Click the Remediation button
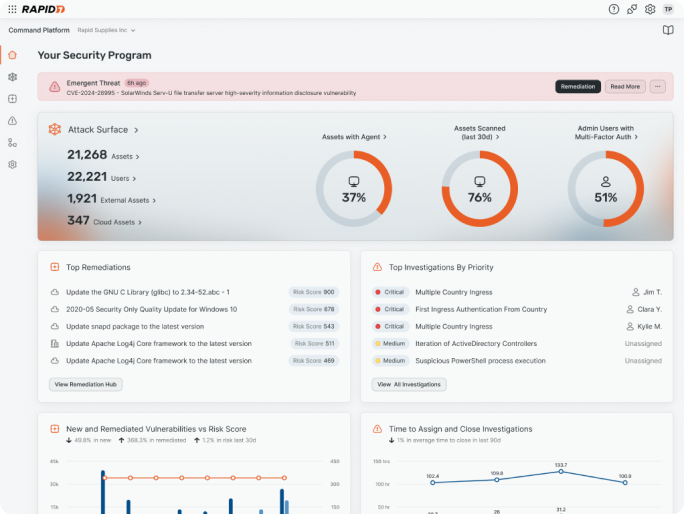The width and height of the screenshot is (684, 514). [578, 87]
